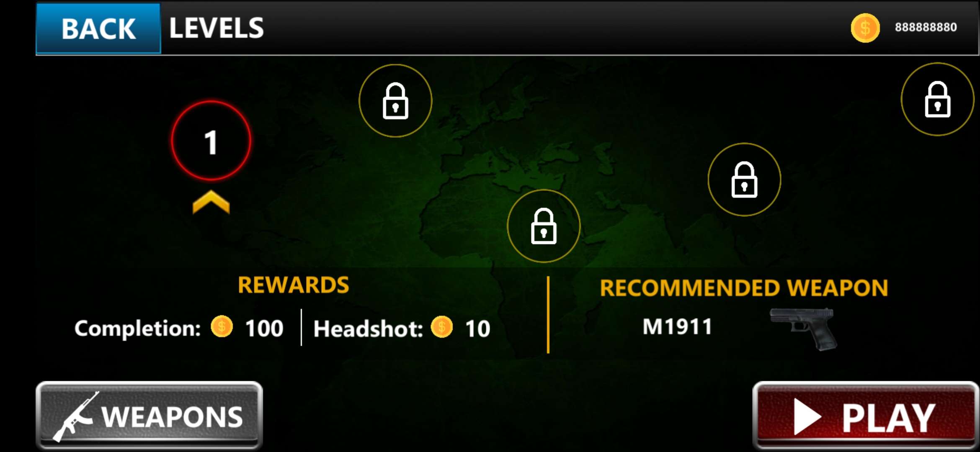This screenshot has width=980, height=452.
Task: Go back with the BACK button
Action: pyautogui.click(x=98, y=28)
